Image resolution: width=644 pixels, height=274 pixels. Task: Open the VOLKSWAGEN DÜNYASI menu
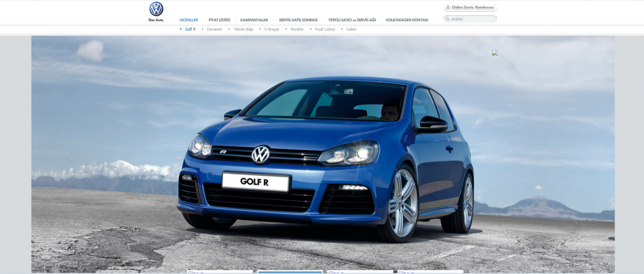406,20
